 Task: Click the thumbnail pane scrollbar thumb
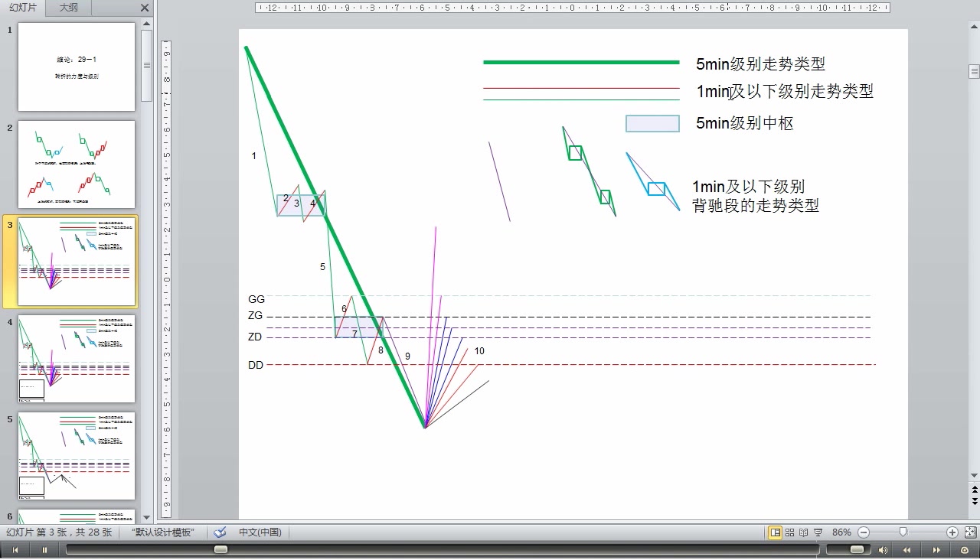[x=147, y=65]
